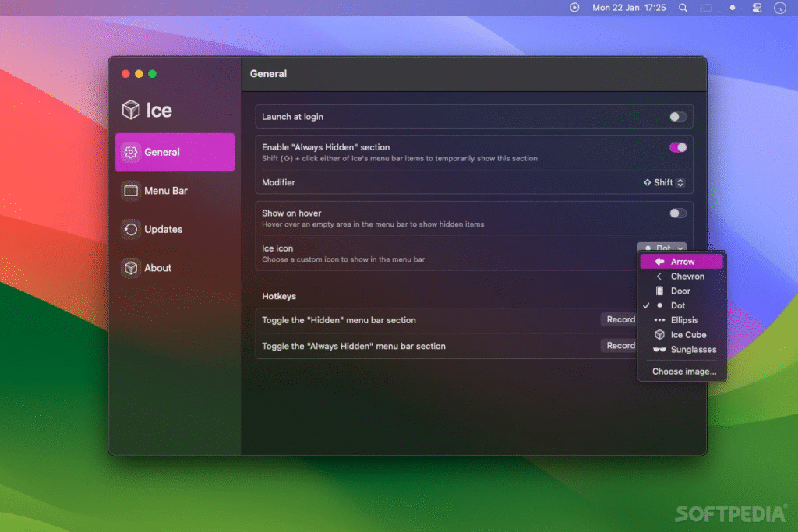Open Updates using its circular arrow icon
Image resolution: width=798 pixels, height=532 pixels.
[131, 229]
